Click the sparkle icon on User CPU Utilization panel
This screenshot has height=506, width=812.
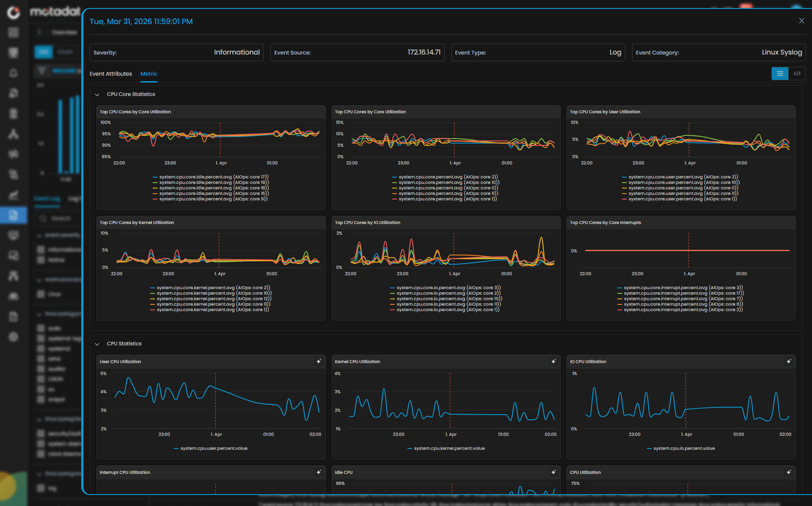[x=319, y=361]
